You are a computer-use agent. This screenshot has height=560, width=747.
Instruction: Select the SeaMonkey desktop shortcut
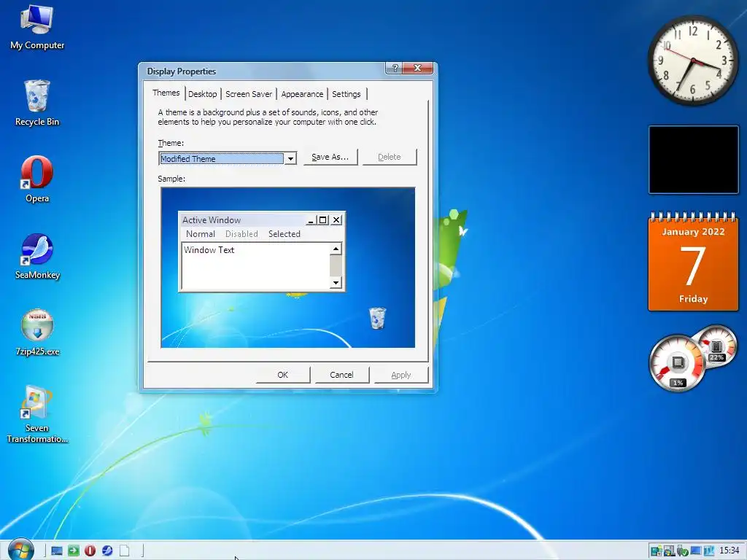coord(36,256)
